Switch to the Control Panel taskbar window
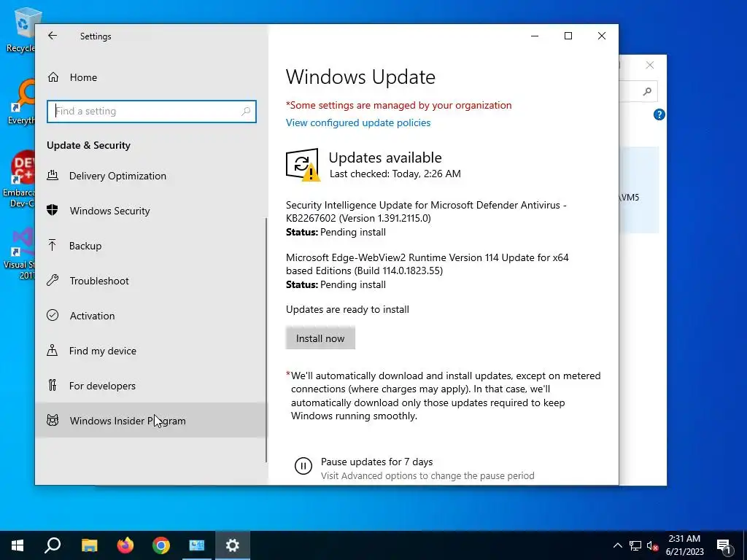 click(197, 545)
